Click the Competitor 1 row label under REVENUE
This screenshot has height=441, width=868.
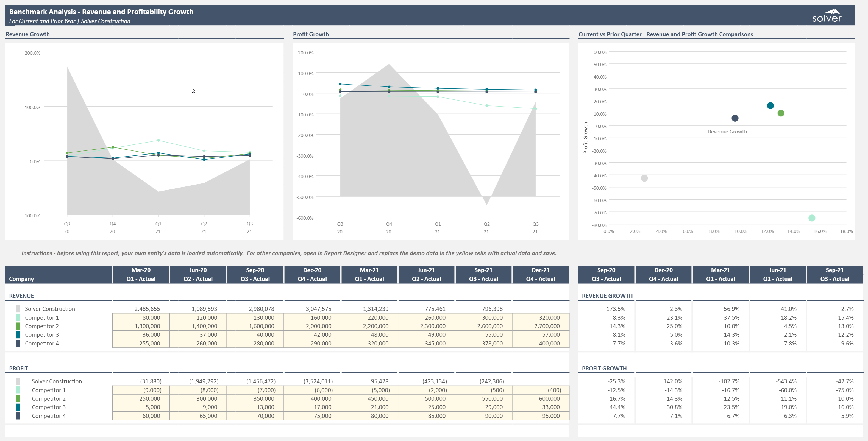[42, 317]
